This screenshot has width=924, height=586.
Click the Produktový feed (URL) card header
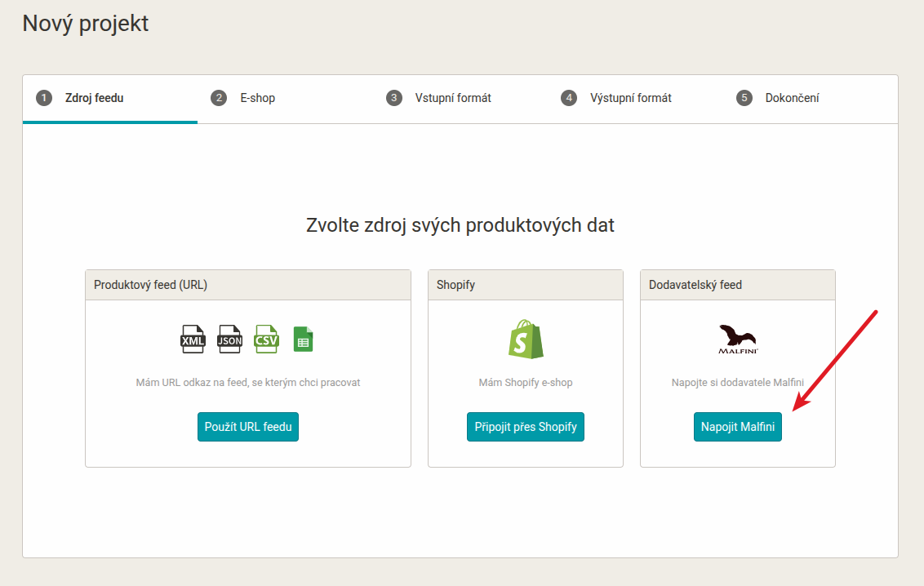click(x=248, y=285)
